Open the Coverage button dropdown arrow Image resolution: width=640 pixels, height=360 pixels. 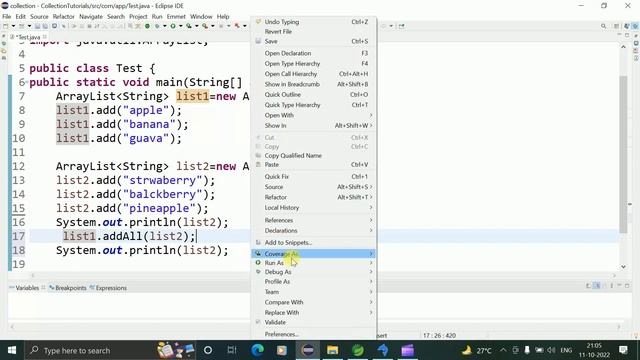click(196, 26)
